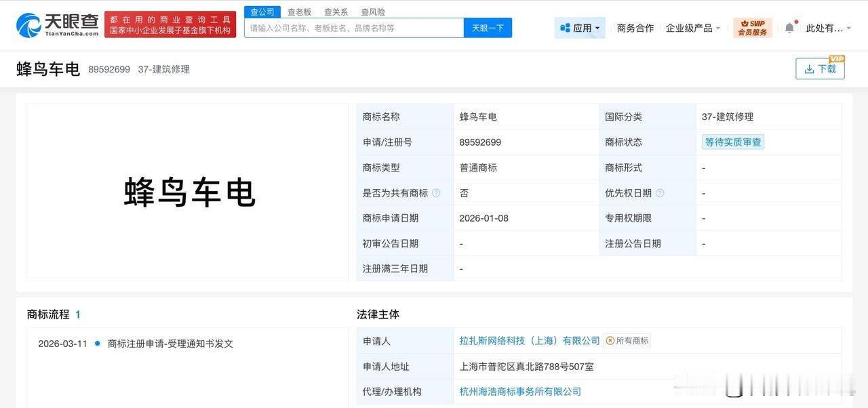Click the timeline dot for 2026-03-11
This screenshot has height=408, width=868.
click(98, 344)
